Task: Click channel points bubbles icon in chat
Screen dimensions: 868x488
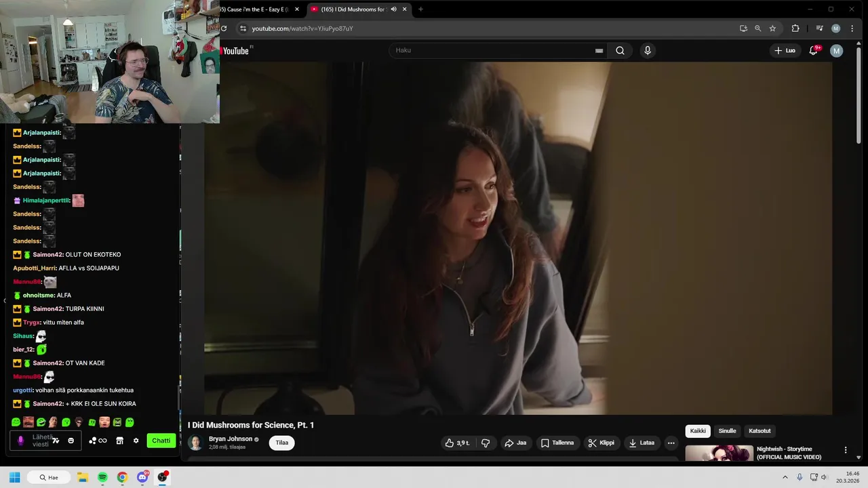Action: click(x=93, y=441)
